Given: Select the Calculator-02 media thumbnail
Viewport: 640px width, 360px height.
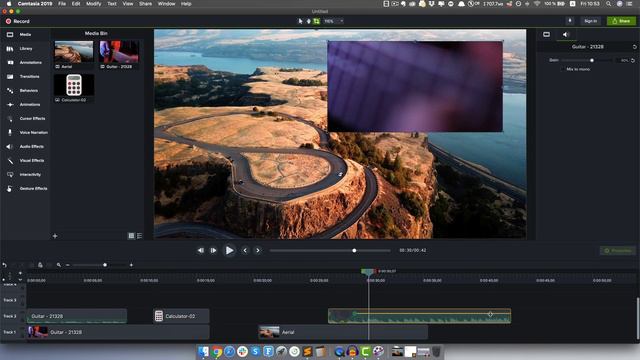Looking at the screenshot, I should 74,88.
